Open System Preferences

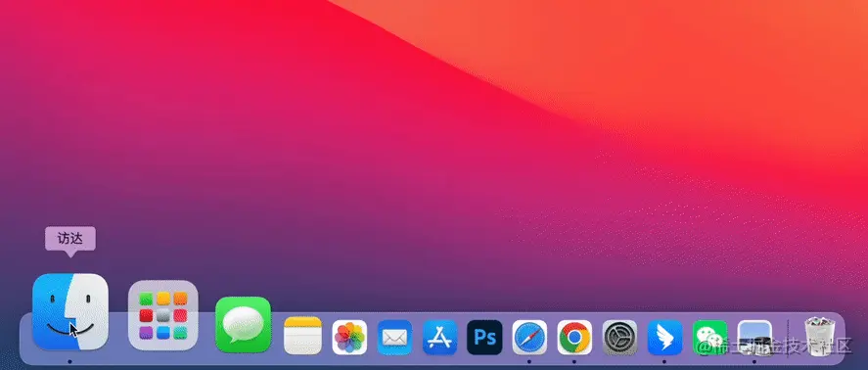619,338
